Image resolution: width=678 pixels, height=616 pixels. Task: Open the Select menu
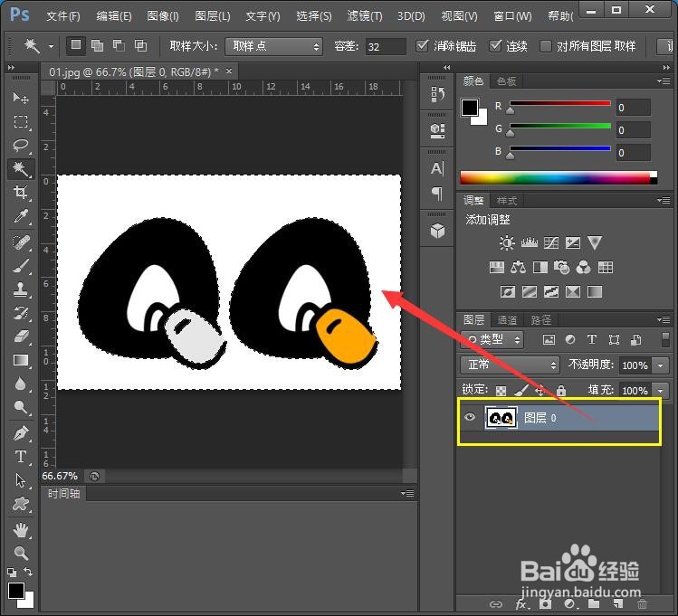point(314,16)
